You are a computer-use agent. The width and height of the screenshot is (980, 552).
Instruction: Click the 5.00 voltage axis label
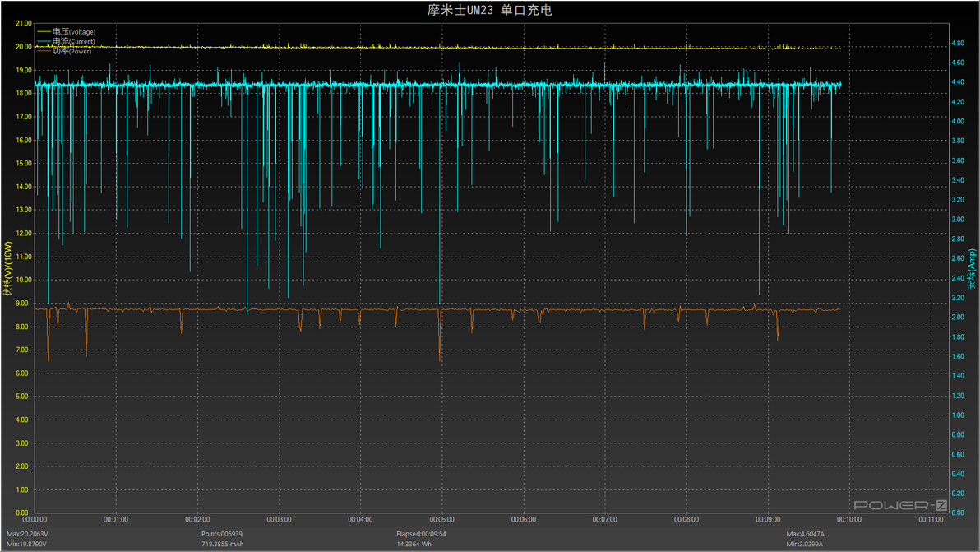tap(22, 397)
